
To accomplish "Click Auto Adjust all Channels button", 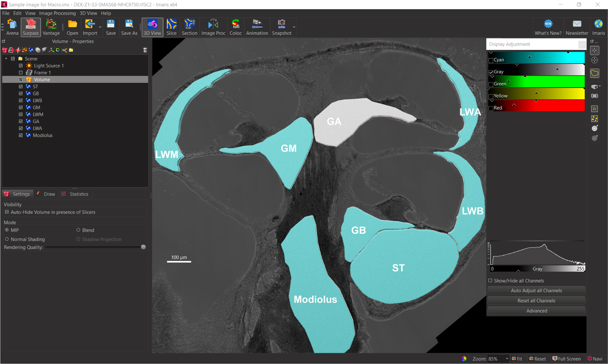I will coord(536,290).
